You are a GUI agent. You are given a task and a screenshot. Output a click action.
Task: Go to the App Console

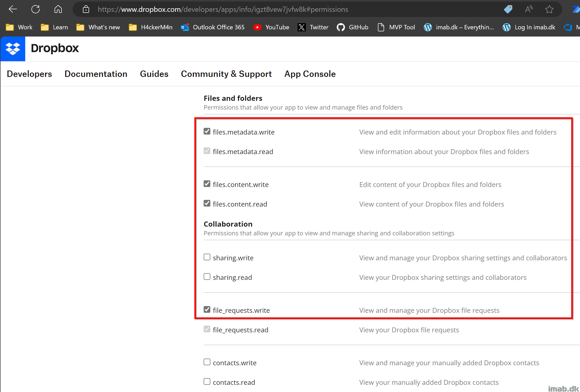point(310,74)
